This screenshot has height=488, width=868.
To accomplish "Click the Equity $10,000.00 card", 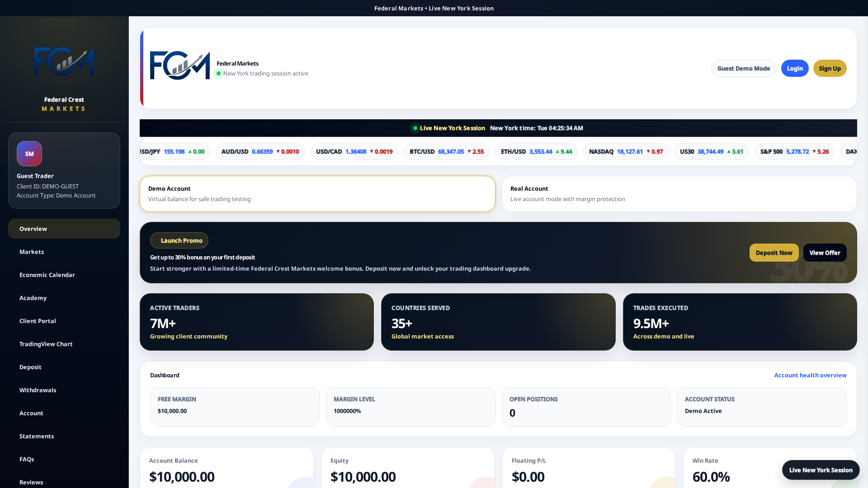I will (408, 468).
